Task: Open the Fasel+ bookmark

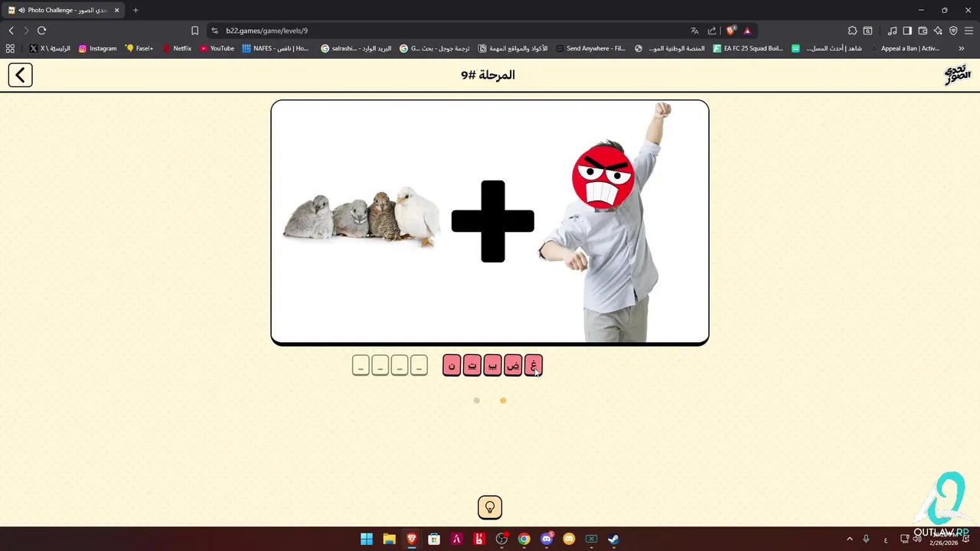Action: 139,48
